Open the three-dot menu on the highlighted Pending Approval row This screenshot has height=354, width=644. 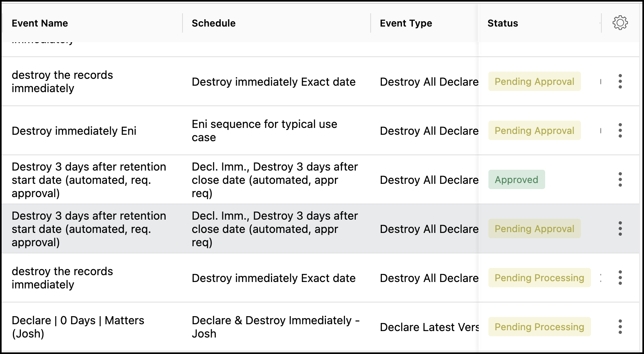point(620,228)
